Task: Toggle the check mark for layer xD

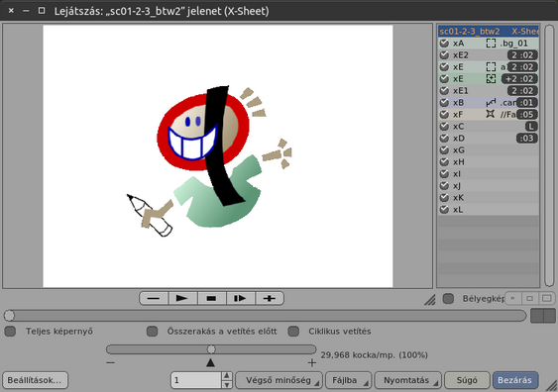Action: 444,139
